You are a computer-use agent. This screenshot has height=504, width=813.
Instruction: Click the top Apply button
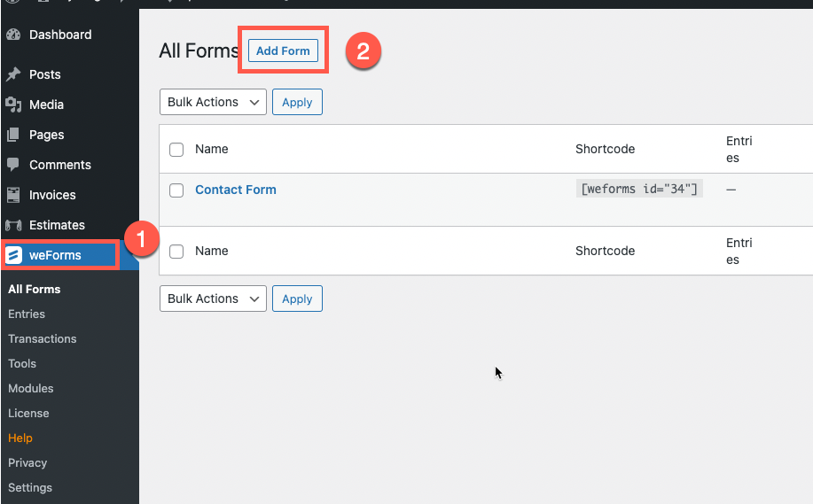point(297,103)
